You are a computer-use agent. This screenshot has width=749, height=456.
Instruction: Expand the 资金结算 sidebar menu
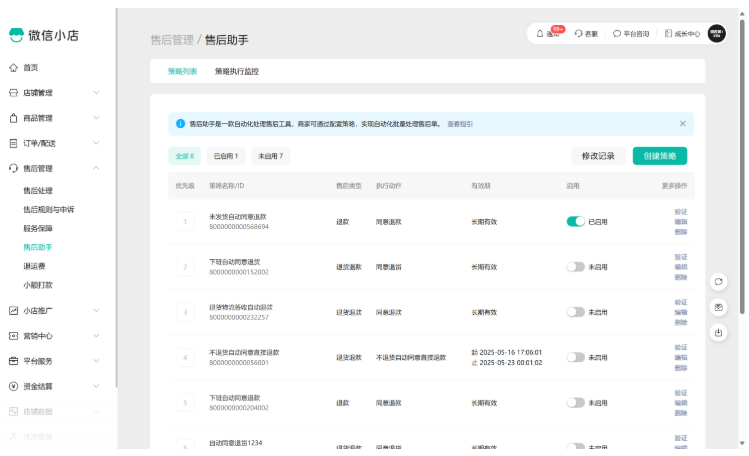point(59,386)
